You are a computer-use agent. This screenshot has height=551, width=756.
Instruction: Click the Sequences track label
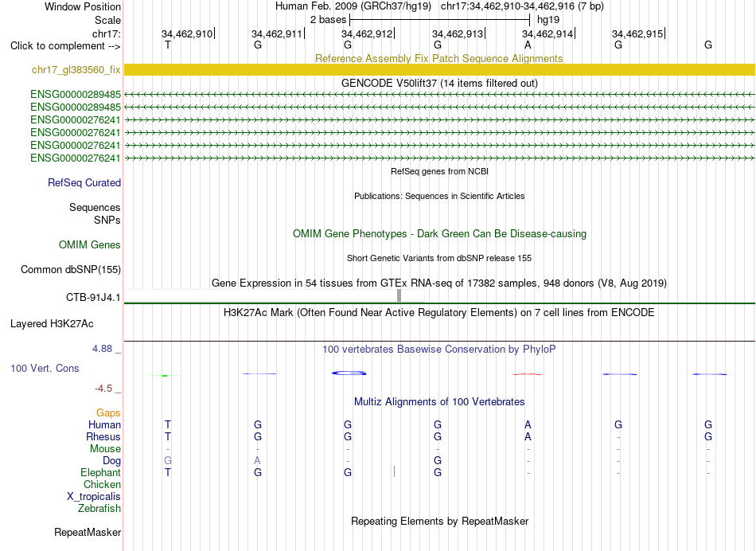point(95,208)
